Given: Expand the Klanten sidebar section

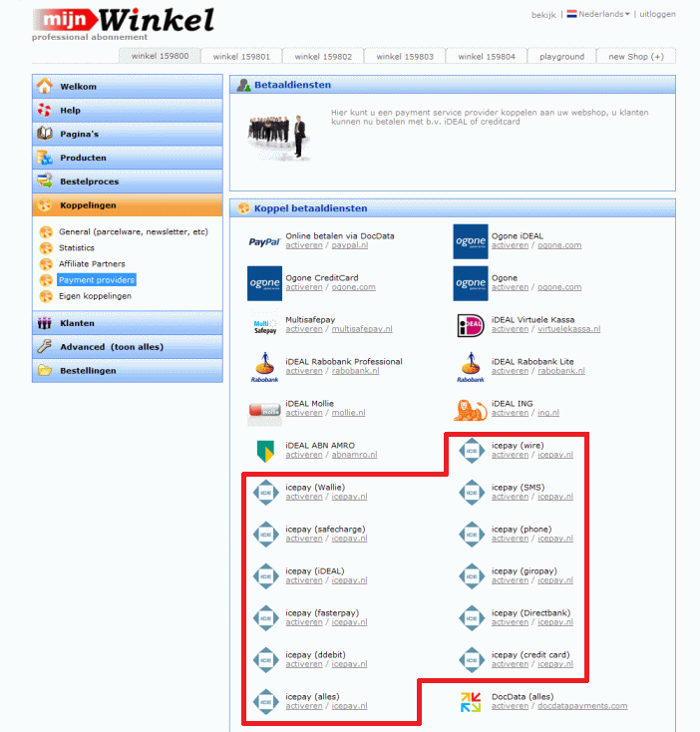Looking at the screenshot, I should 128,323.
